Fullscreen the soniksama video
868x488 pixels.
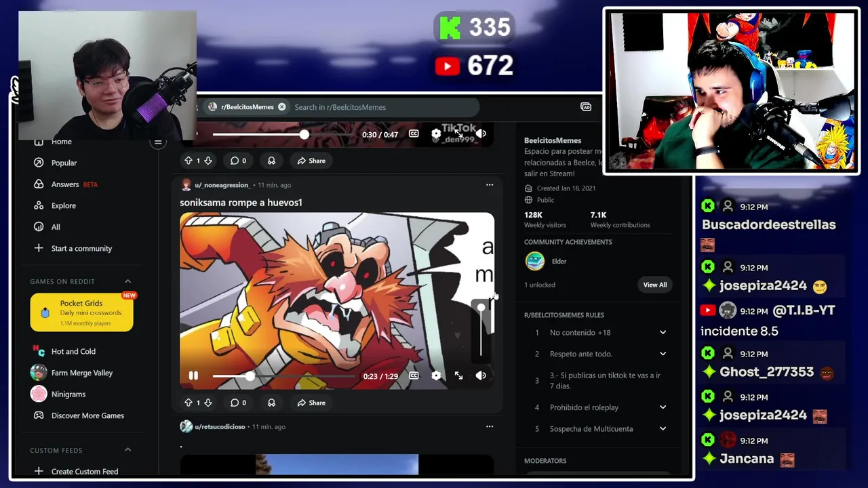coord(458,375)
